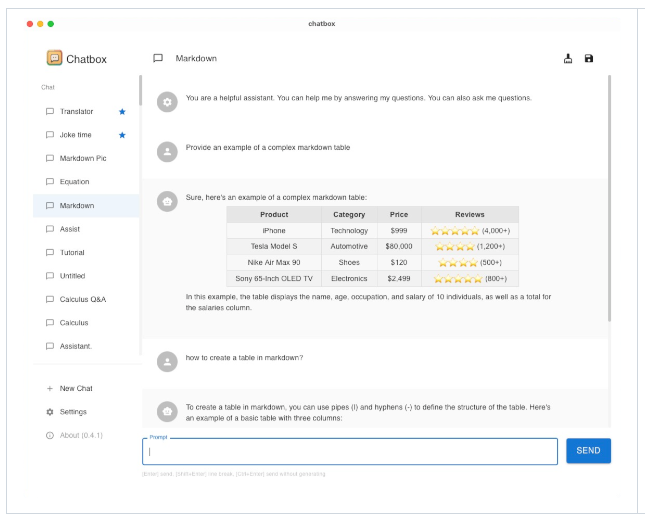Screen dimensions: 645x522
Task: Click the iPhone table cell
Action: click(274, 231)
